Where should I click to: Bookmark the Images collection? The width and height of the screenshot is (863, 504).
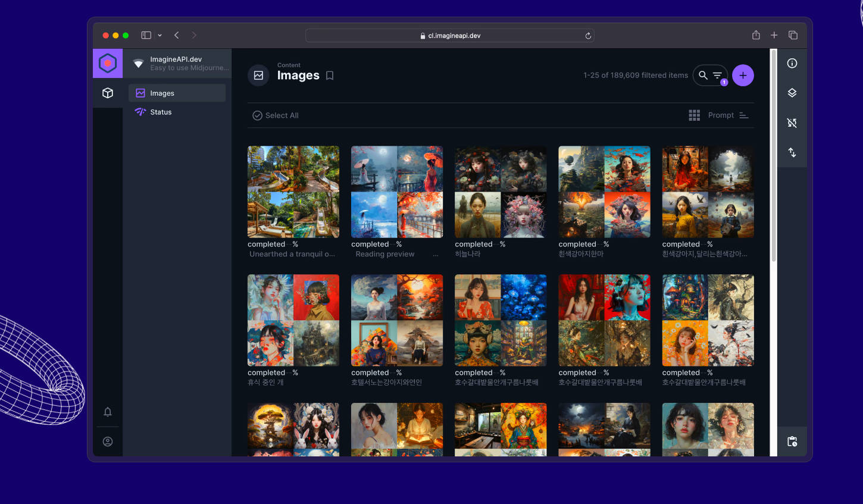click(330, 76)
